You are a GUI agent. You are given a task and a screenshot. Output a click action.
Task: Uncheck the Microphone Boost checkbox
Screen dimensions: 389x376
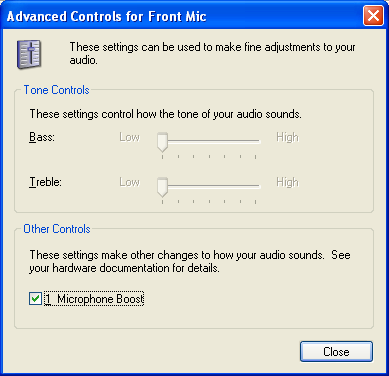[35, 299]
